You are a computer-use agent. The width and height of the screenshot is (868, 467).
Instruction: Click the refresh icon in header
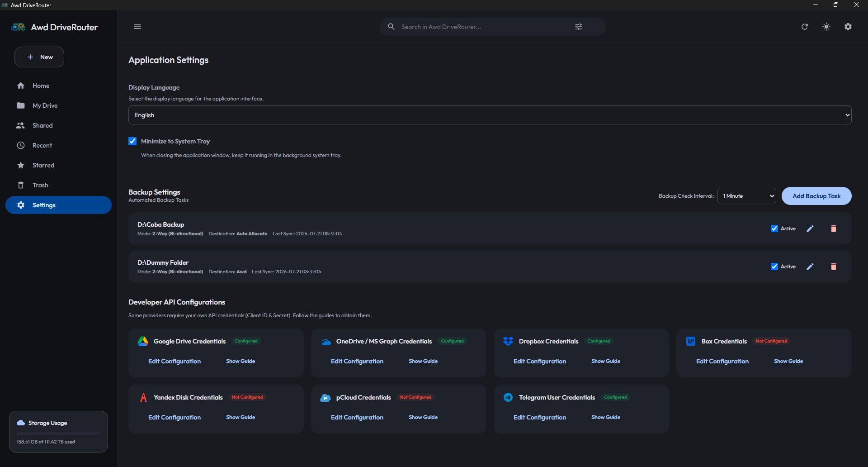[805, 27]
